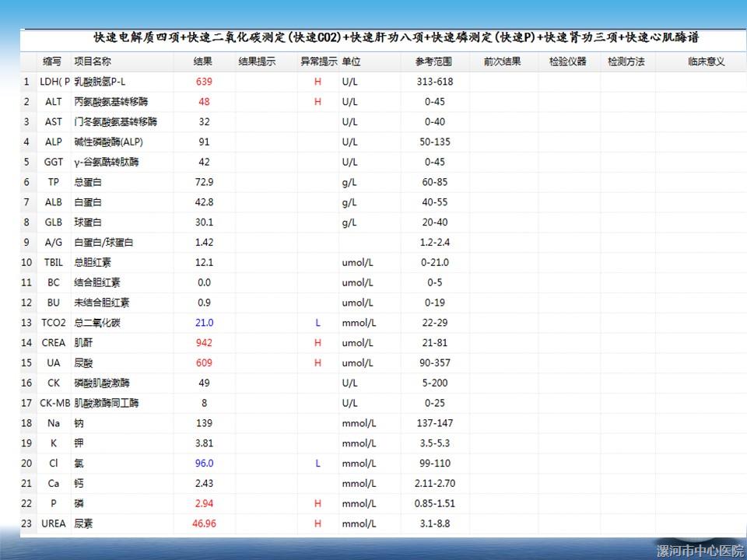
Task: Click the K 钾 reference range 3.5-5.3
Action: (434, 443)
